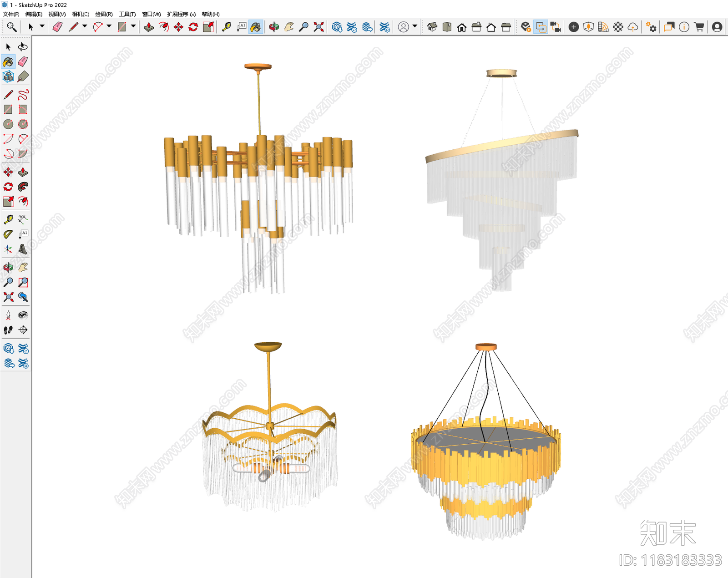Screen dimensions: 728x578
Task: Switch to Left view icon
Action: click(x=506, y=27)
